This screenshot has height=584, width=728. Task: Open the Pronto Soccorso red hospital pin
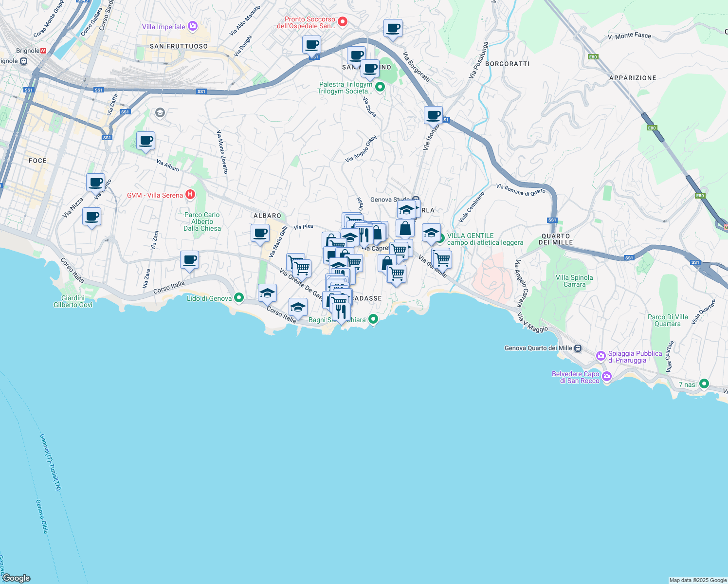tap(343, 21)
